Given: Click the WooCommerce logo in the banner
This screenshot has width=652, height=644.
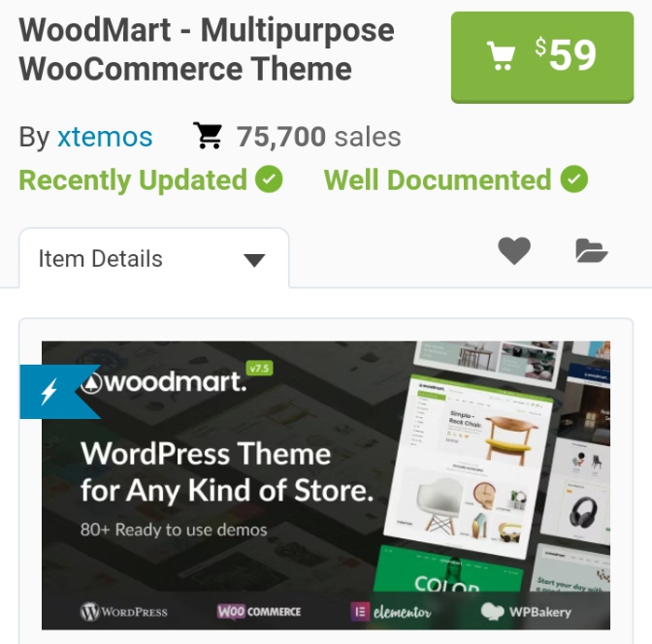Looking at the screenshot, I should click(x=259, y=612).
